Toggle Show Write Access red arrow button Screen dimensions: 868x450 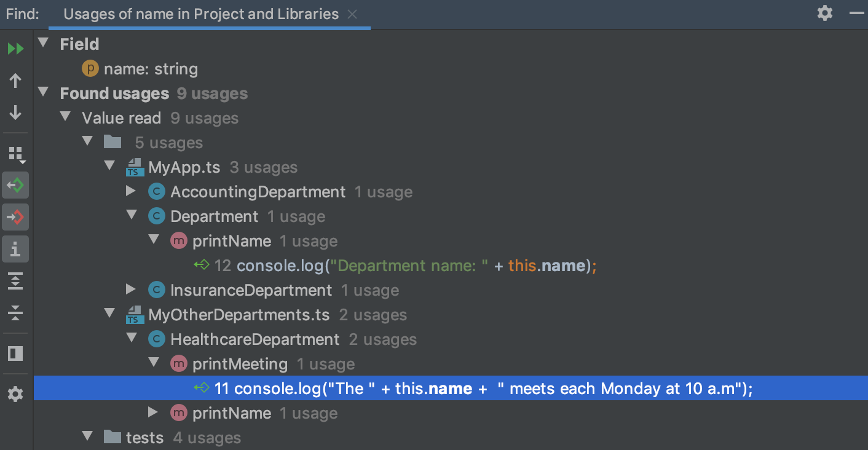[x=15, y=217]
